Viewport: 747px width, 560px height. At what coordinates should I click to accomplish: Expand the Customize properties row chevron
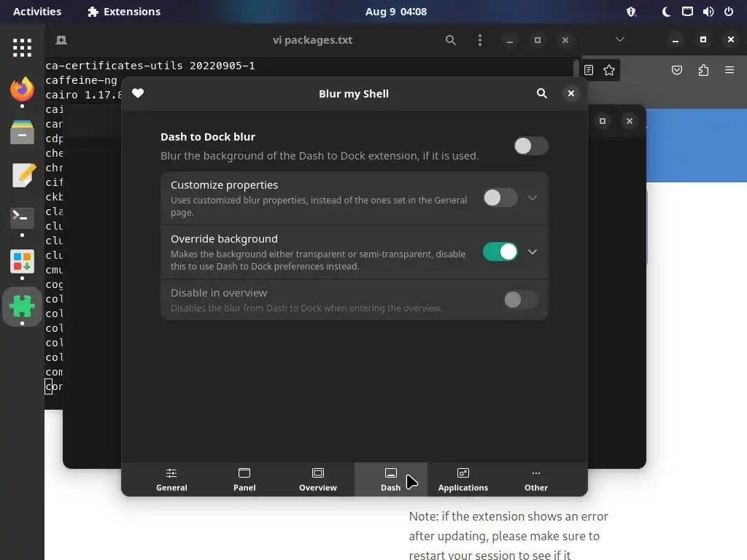tap(533, 198)
